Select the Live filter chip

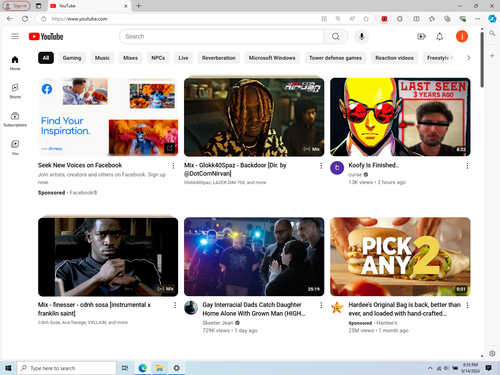tap(183, 58)
